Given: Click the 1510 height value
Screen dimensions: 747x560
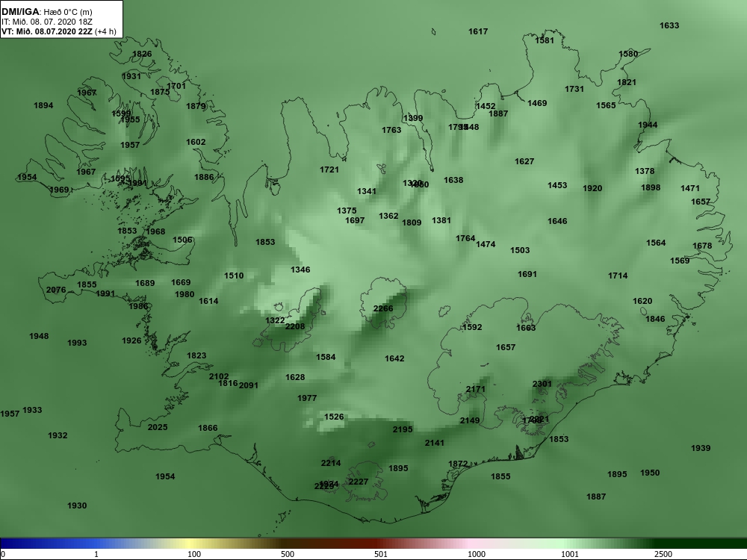Looking at the screenshot, I should [234, 276].
